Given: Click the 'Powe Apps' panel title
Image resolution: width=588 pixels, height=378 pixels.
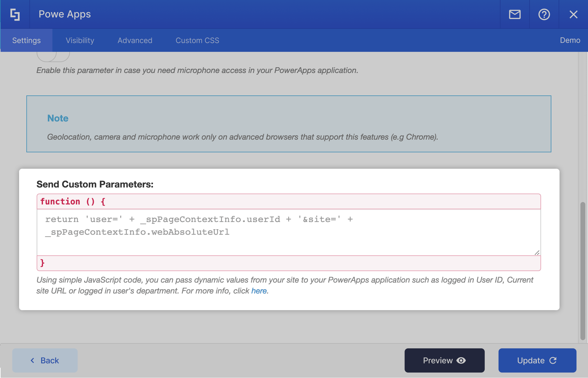Looking at the screenshot, I should [64, 14].
